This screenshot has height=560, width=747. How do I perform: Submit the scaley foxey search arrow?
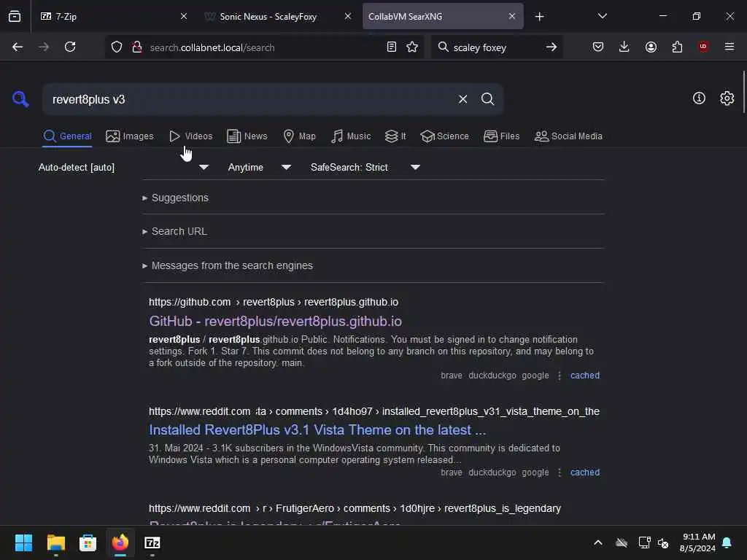coord(551,47)
